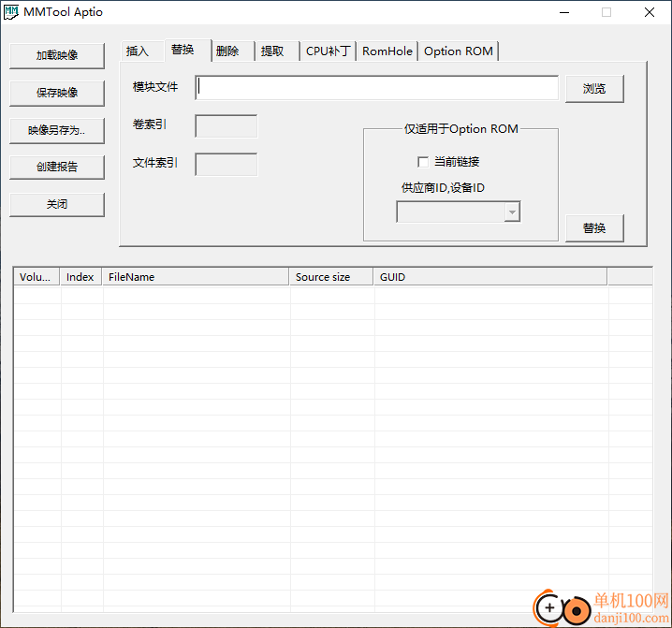Sort by the Index column header

click(x=80, y=277)
